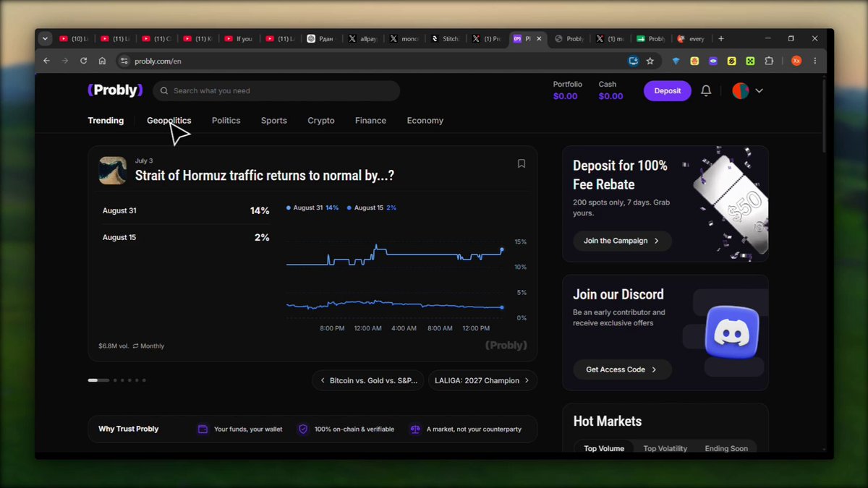Click the Strait of Hormuz market thumbnail
This screenshot has width=868, height=488.
[113, 171]
